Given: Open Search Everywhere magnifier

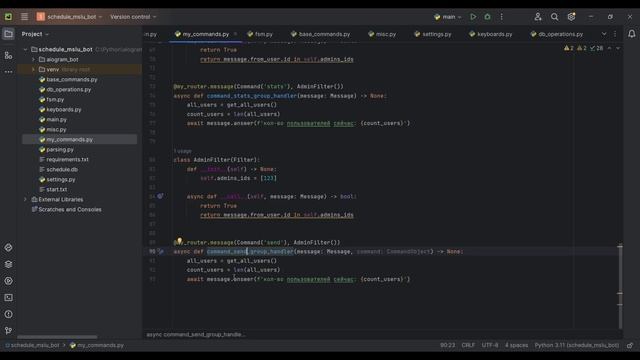Looking at the screenshot, I should [x=554, y=17].
